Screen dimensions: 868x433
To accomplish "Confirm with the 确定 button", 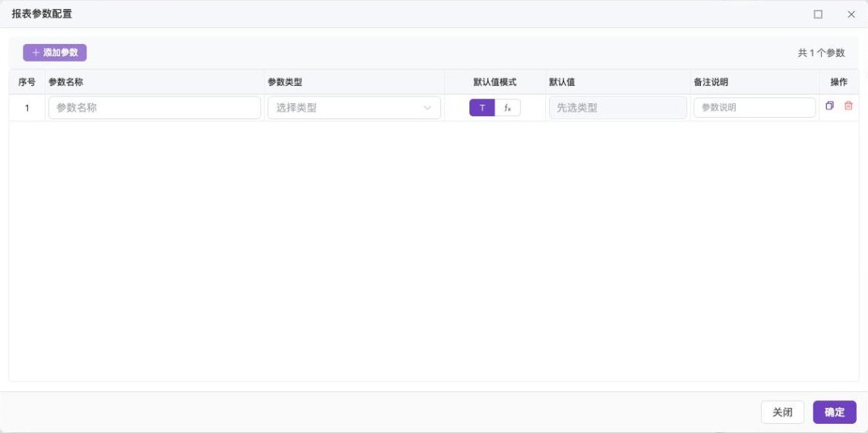I will [835, 412].
